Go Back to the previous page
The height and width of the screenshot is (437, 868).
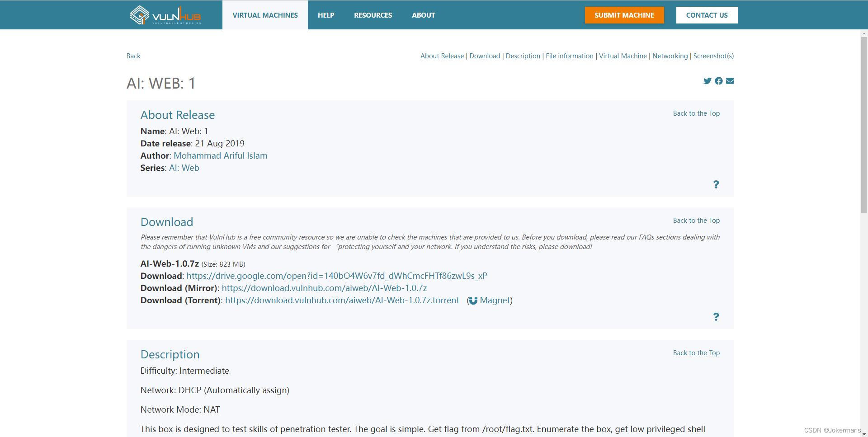click(x=133, y=56)
